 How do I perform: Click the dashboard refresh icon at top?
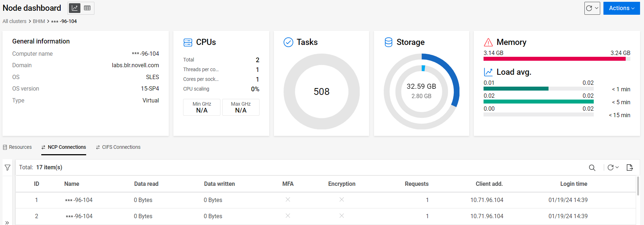[589, 8]
